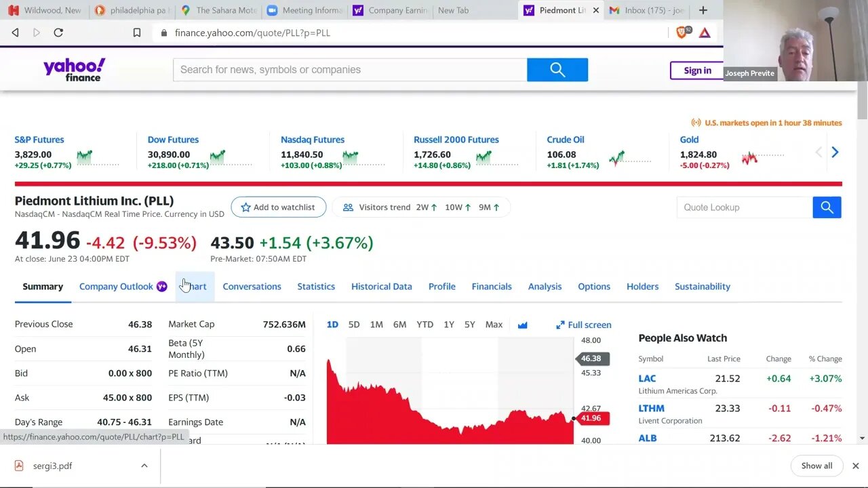This screenshot has width=868, height=488.
Task: Close the downloads bar
Action: (855, 466)
